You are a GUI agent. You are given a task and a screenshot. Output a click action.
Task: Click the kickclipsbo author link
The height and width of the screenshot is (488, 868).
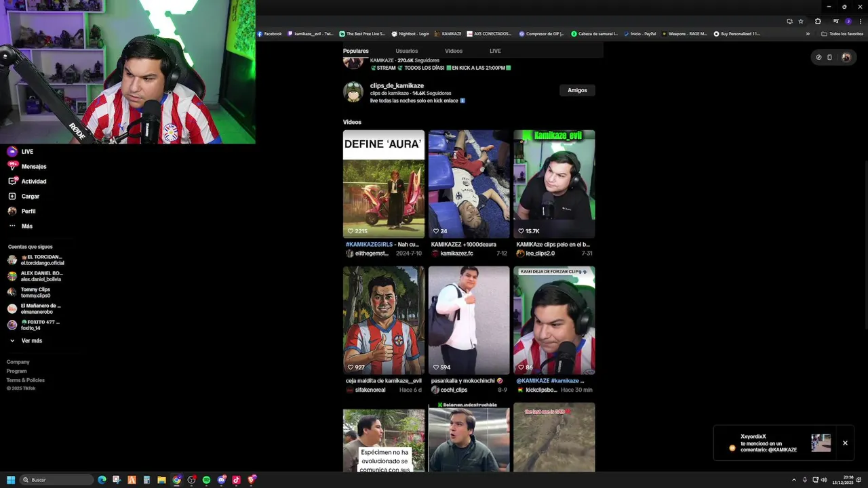541,390
